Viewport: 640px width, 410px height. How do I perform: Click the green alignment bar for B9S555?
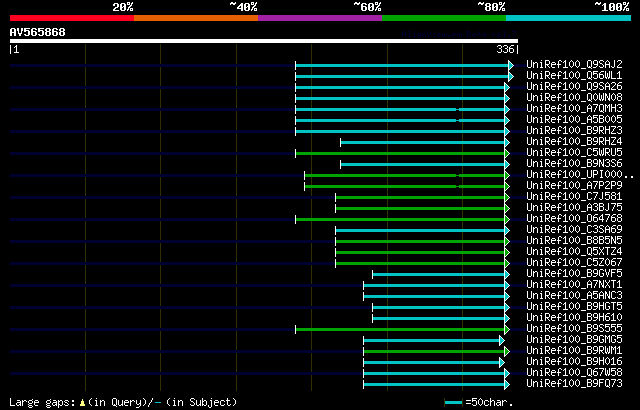point(400,330)
